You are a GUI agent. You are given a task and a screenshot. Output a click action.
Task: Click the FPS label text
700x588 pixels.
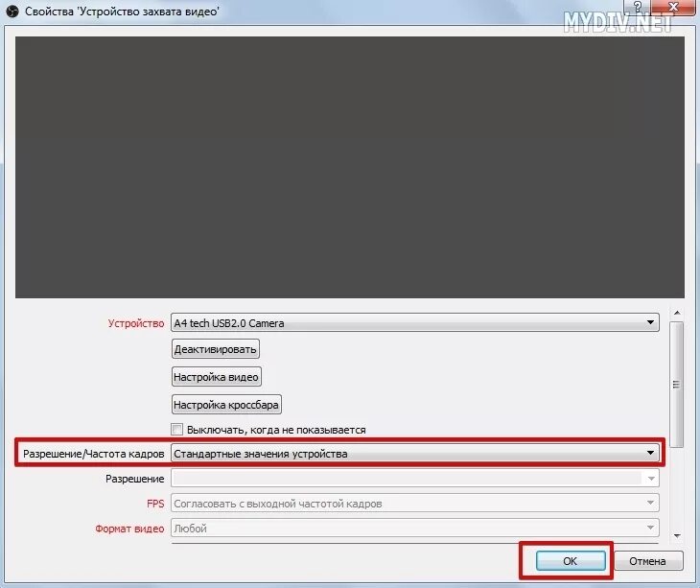click(x=155, y=504)
